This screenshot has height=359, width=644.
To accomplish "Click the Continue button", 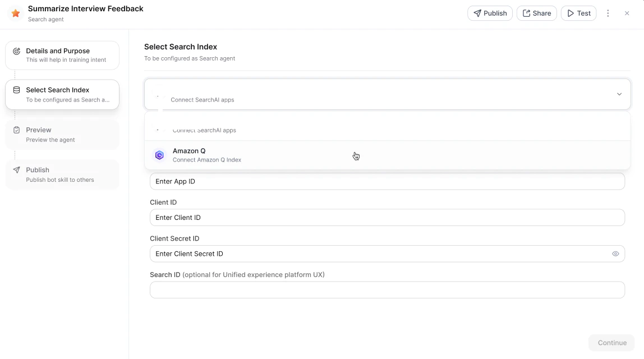I will click(611, 343).
